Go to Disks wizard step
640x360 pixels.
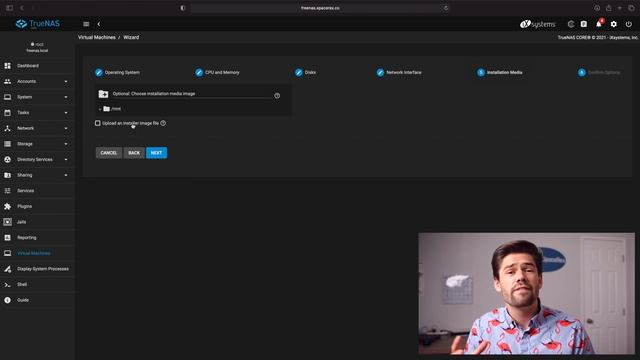[305, 72]
